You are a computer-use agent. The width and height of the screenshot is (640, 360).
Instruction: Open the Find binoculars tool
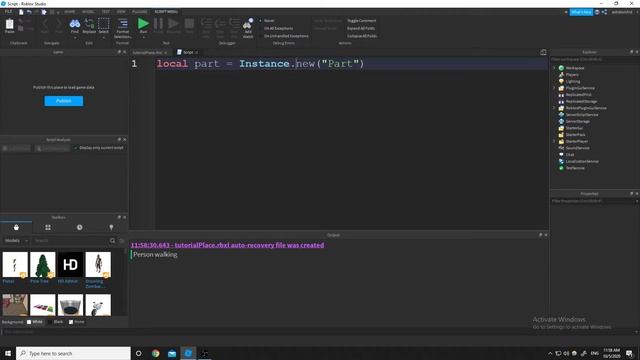pos(75,24)
